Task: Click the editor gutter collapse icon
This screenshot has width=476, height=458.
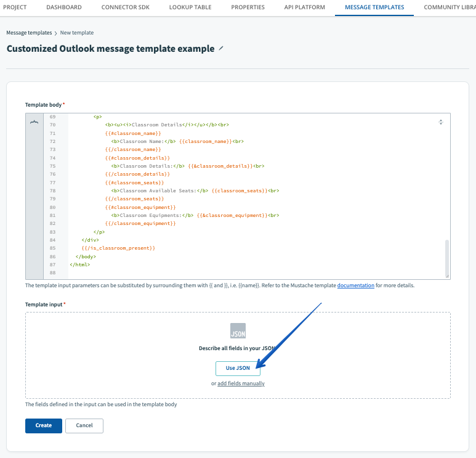Action: [34, 122]
